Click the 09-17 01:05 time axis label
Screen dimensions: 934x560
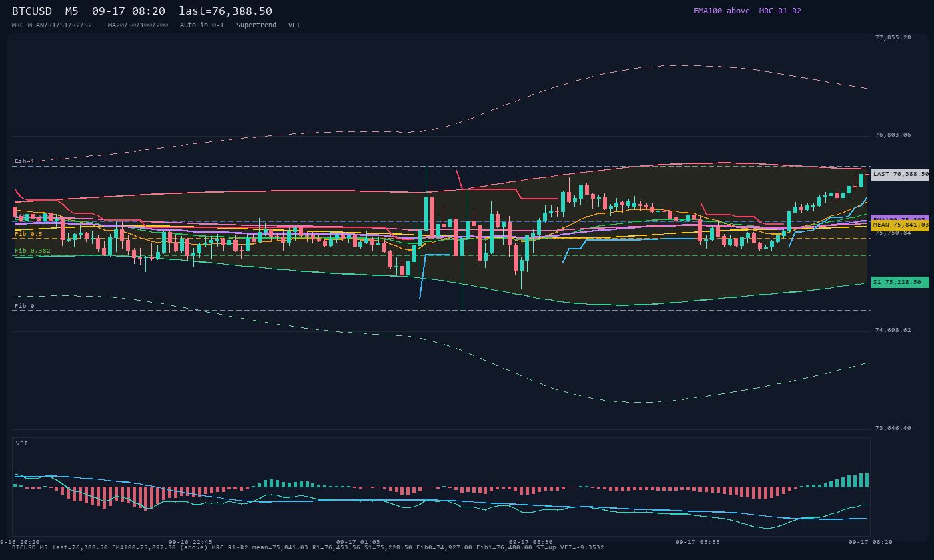(358, 542)
